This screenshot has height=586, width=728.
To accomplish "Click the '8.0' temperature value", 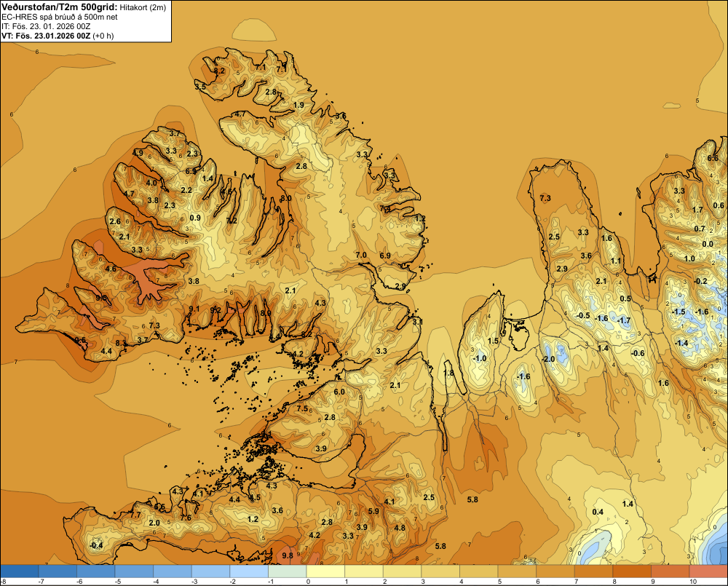I will pos(286,198).
